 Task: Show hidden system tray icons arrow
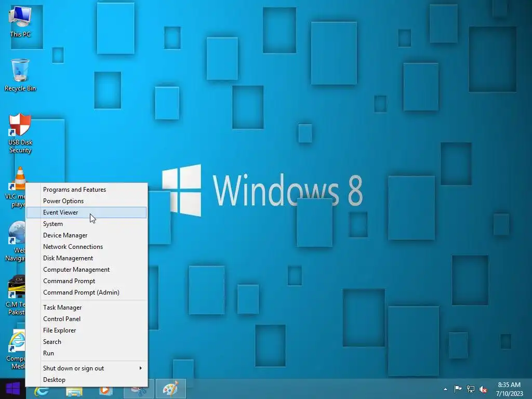[445, 389]
